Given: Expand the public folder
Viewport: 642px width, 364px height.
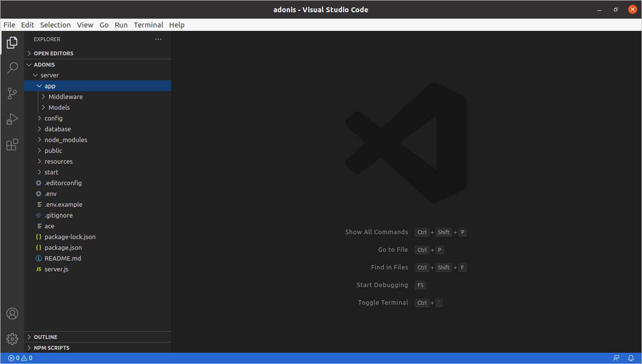Looking at the screenshot, I should 39,150.
